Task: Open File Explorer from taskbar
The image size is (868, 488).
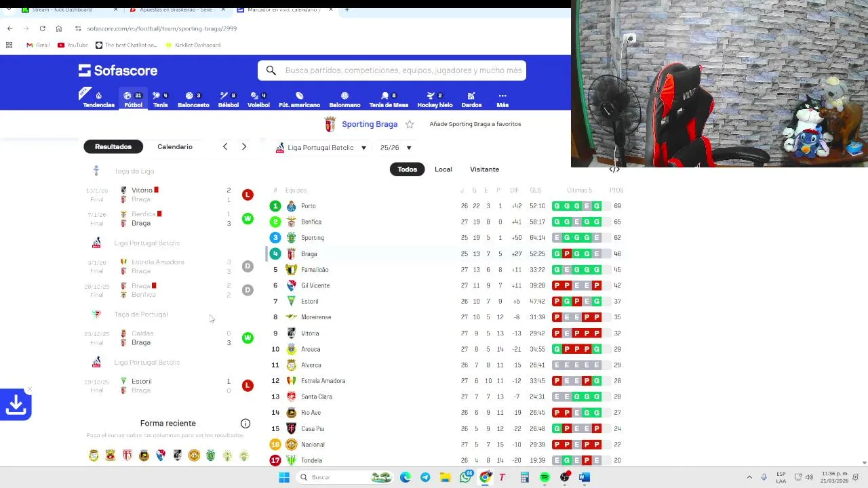Action: (x=446, y=477)
